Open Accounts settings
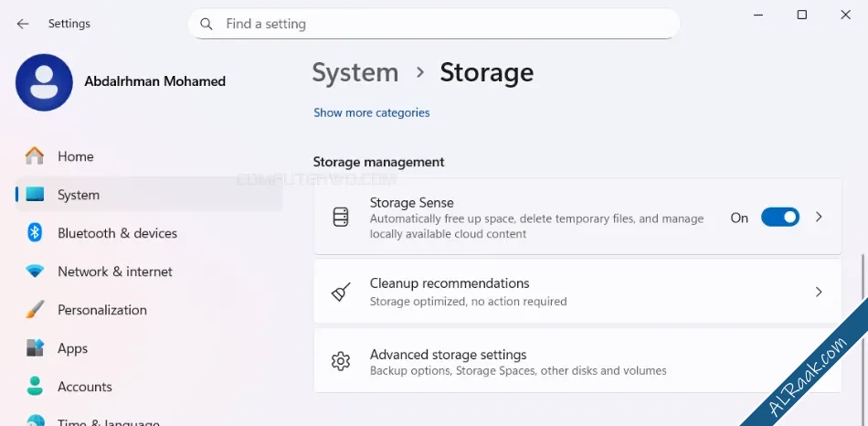This screenshot has width=868, height=426. click(x=150, y=386)
